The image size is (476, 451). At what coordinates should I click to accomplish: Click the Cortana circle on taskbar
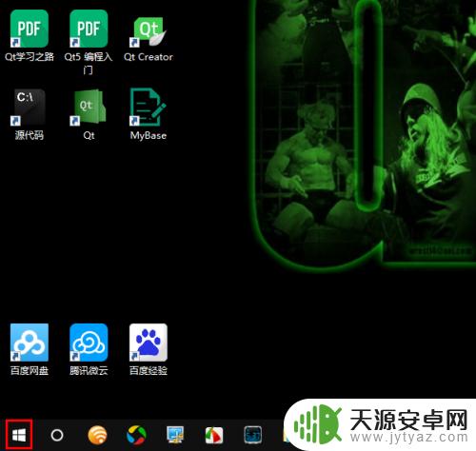57,435
